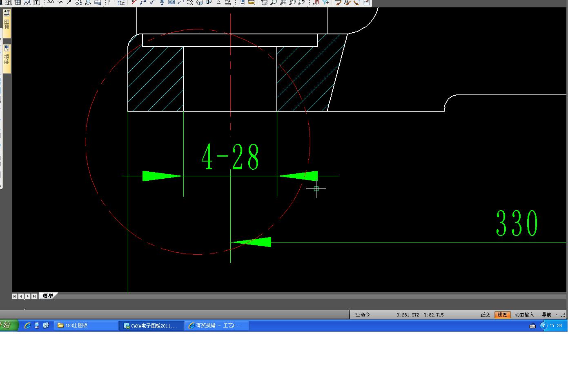Toggle 动态输入 dynamic input
Screen dimensions: 588x368
click(x=524, y=315)
